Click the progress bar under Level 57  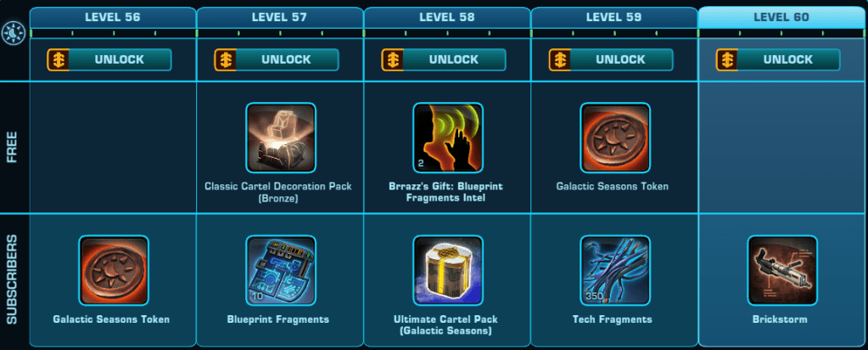(280, 33)
